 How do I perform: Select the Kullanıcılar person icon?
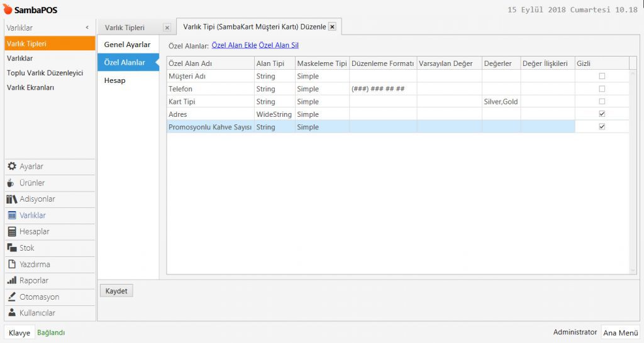tap(12, 313)
